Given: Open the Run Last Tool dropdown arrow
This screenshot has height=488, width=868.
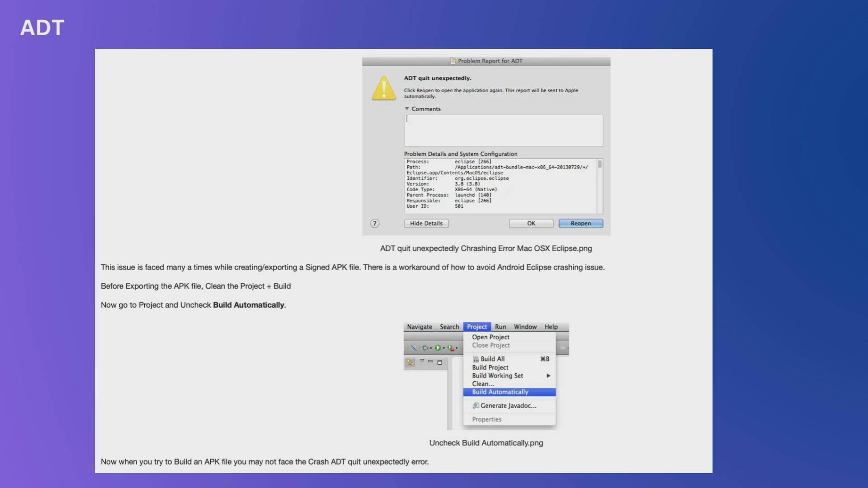Looking at the screenshot, I should (x=457, y=348).
